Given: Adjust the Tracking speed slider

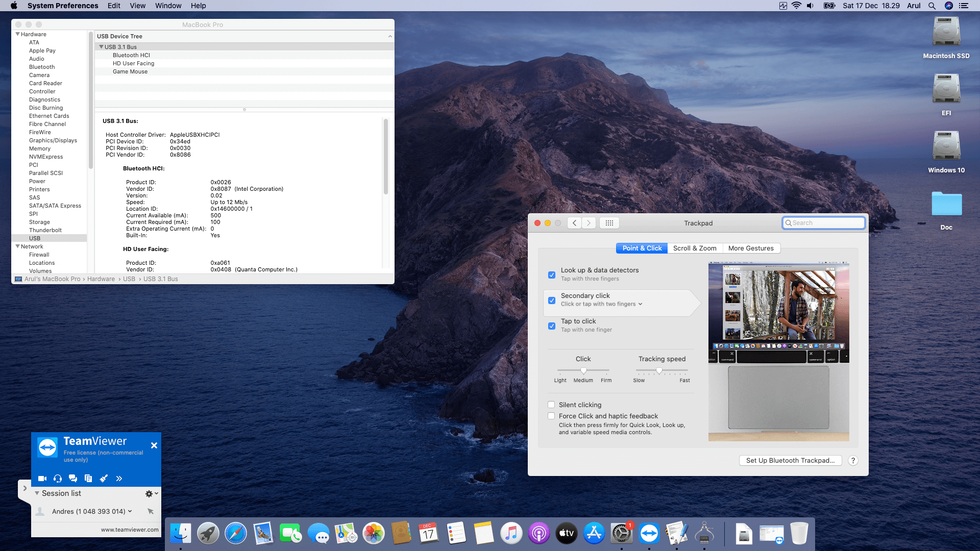Looking at the screenshot, I should [659, 371].
